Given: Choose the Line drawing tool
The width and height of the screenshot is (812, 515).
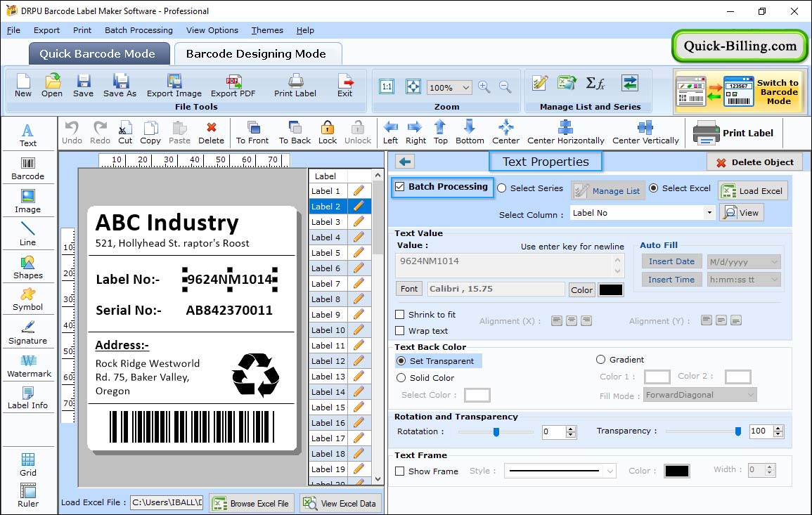Looking at the screenshot, I should [28, 234].
